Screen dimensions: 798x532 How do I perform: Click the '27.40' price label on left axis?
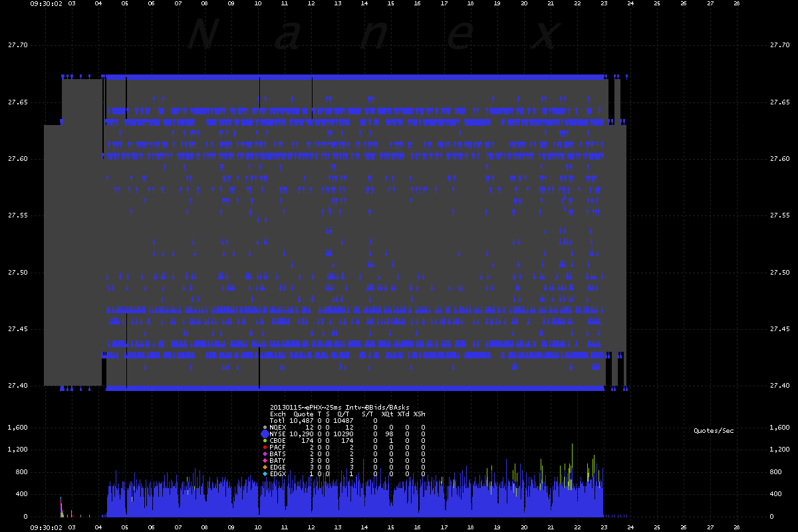click(17, 386)
